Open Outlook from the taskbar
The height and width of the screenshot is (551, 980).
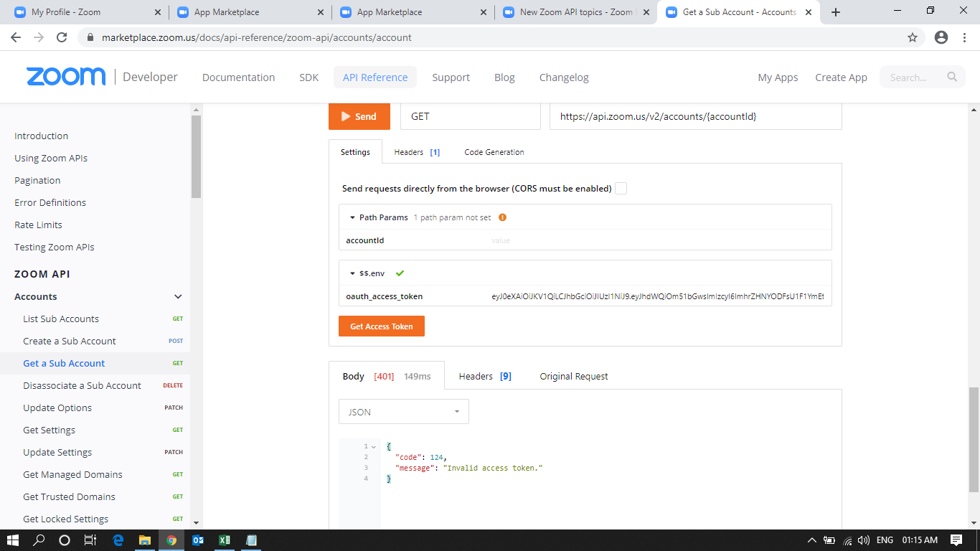coord(198,540)
